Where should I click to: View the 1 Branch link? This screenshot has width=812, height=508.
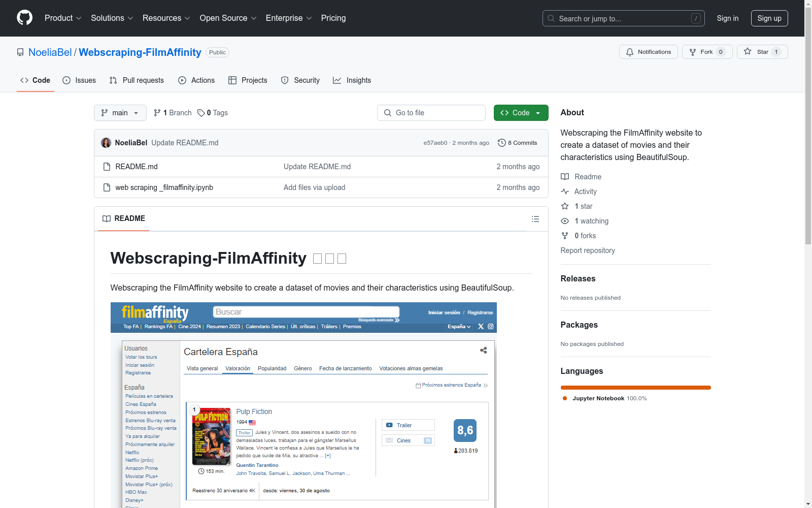coord(173,113)
